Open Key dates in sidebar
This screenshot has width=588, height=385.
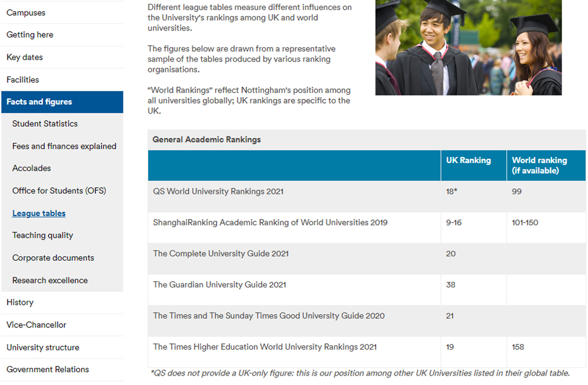(25, 57)
